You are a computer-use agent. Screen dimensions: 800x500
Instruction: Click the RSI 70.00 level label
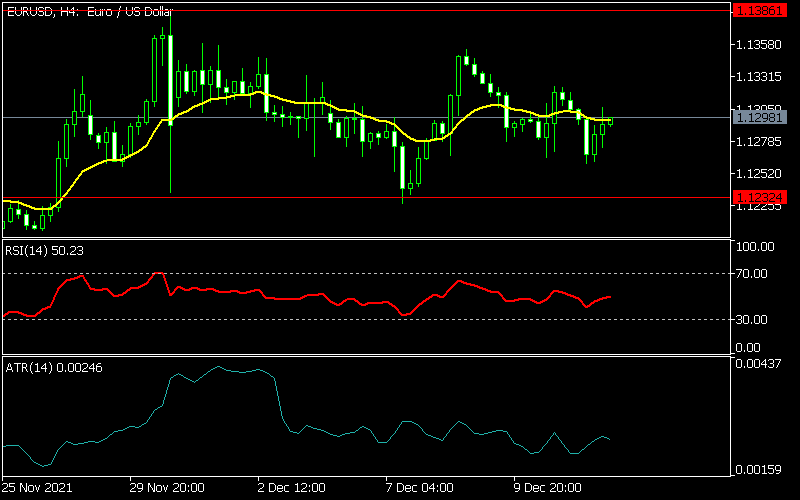coord(752,274)
